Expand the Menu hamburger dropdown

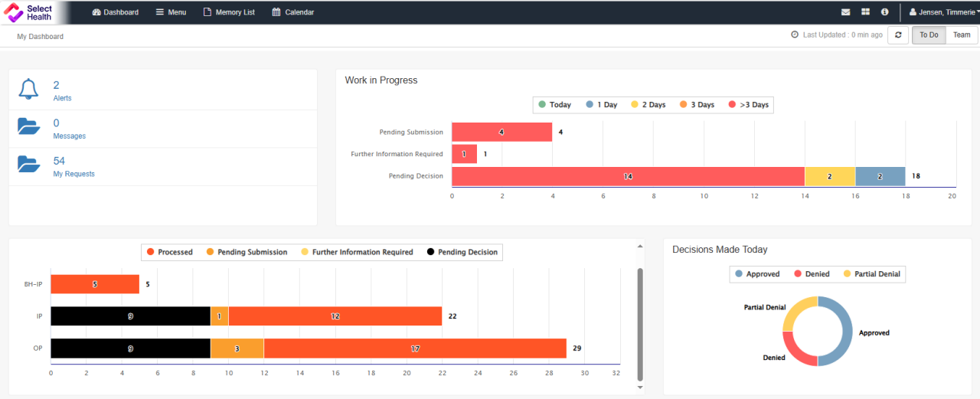coord(171,12)
